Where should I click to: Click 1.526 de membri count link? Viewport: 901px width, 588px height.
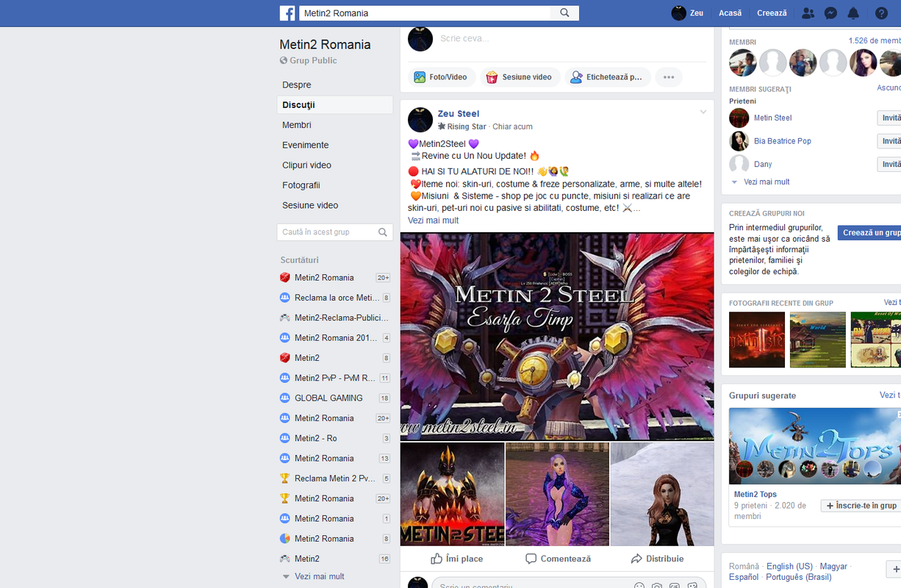(875, 41)
